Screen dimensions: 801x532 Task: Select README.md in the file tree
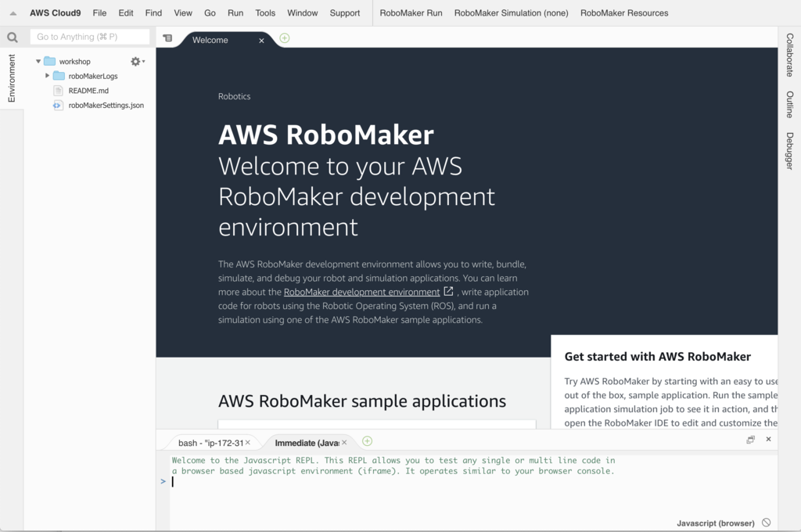88,91
